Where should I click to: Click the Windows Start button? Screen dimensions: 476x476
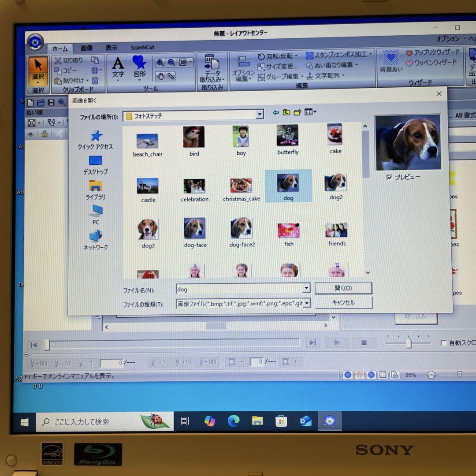(x=24, y=422)
